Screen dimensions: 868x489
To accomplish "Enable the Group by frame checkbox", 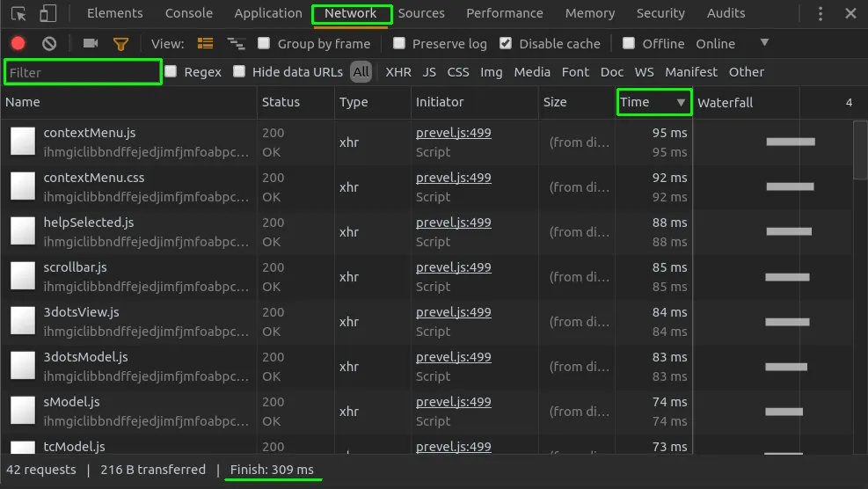I will 264,43.
